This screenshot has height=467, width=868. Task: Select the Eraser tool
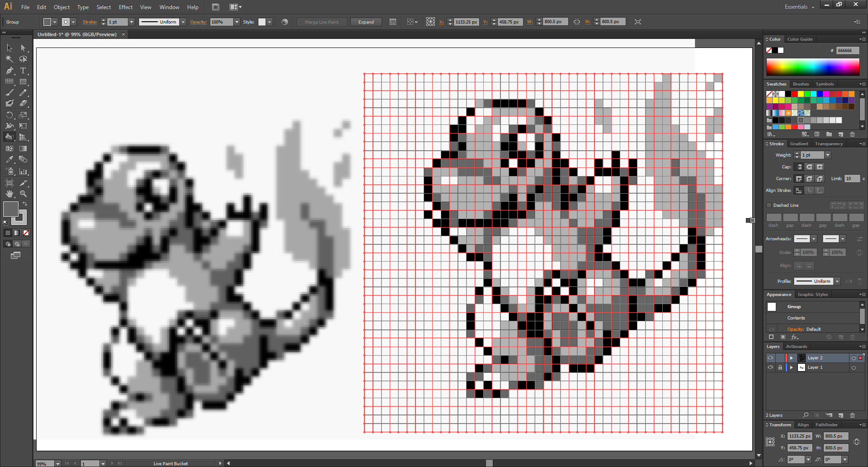[23, 103]
